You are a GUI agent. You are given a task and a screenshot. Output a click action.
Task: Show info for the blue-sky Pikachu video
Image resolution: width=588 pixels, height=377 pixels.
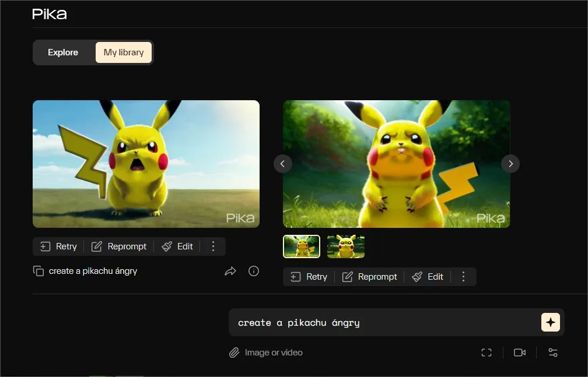click(254, 271)
